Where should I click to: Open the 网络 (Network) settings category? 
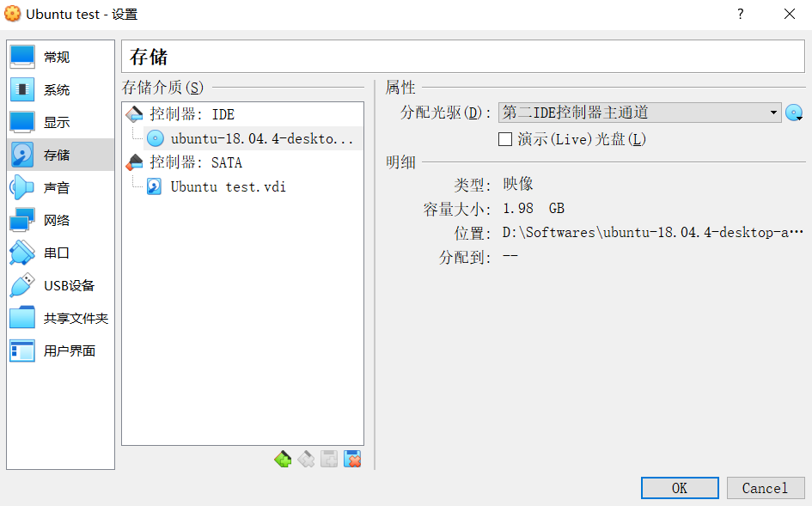coord(61,220)
